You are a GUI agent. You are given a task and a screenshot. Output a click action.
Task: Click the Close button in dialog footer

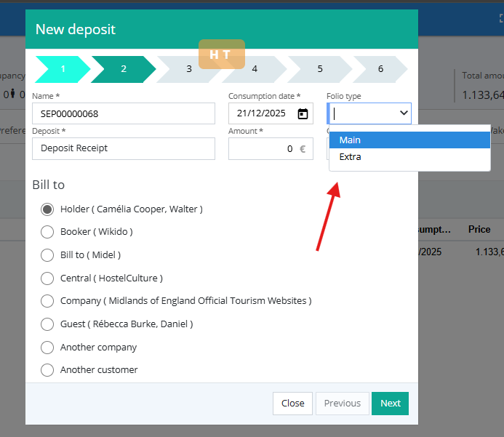(292, 404)
